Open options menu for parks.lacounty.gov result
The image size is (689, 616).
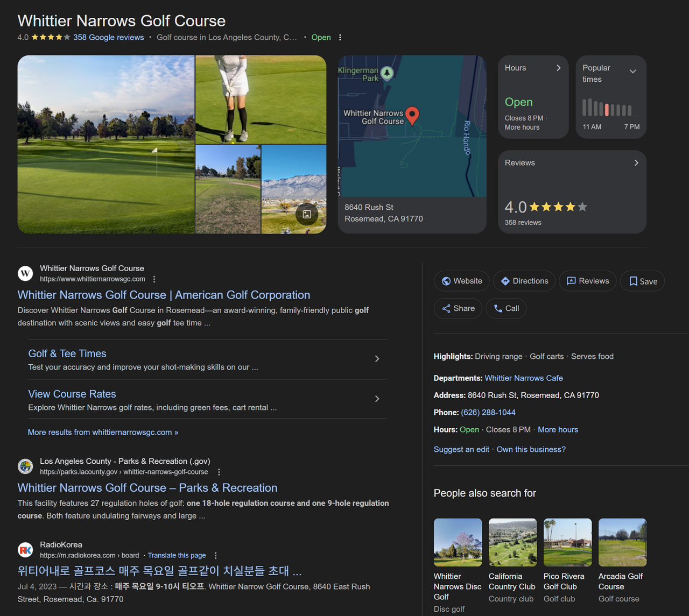pyautogui.click(x=219, y=472)
